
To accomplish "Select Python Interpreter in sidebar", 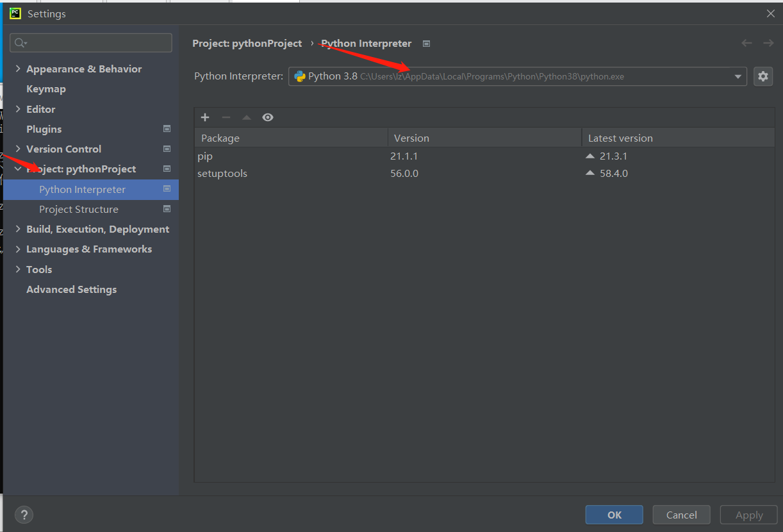I will pos(91,189).
